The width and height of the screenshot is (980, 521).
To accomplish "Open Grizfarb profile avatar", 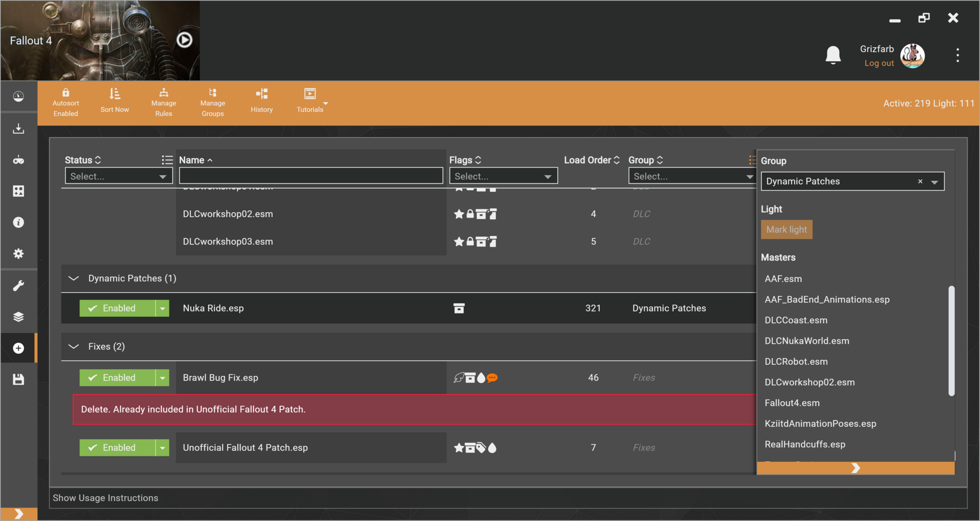I will tap(912, 56).
